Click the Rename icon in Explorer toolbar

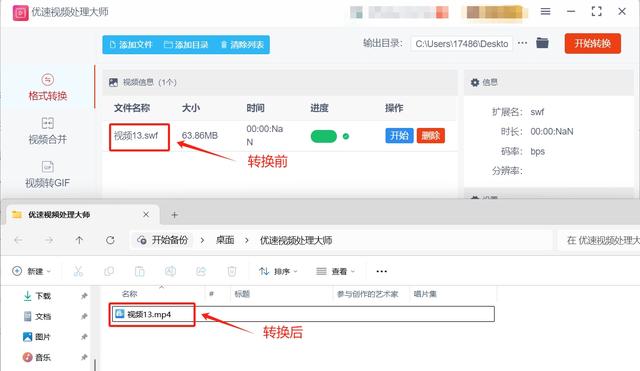170,271
